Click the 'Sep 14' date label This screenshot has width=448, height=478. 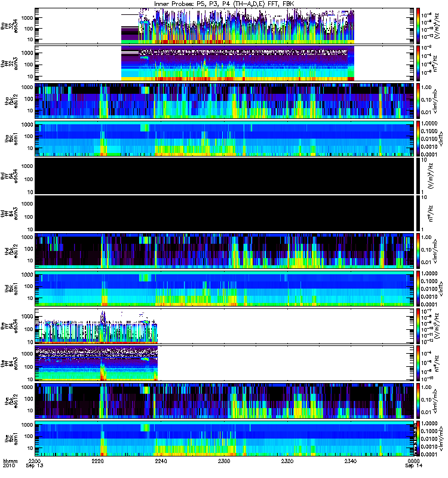(413, 466)
